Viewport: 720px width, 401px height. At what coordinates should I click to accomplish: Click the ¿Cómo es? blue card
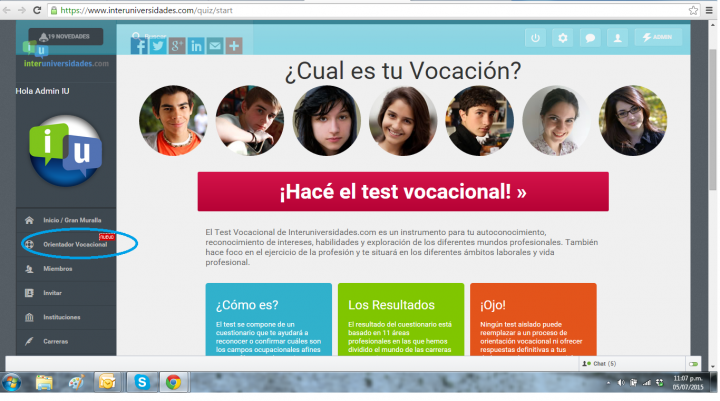coord(269,319)
